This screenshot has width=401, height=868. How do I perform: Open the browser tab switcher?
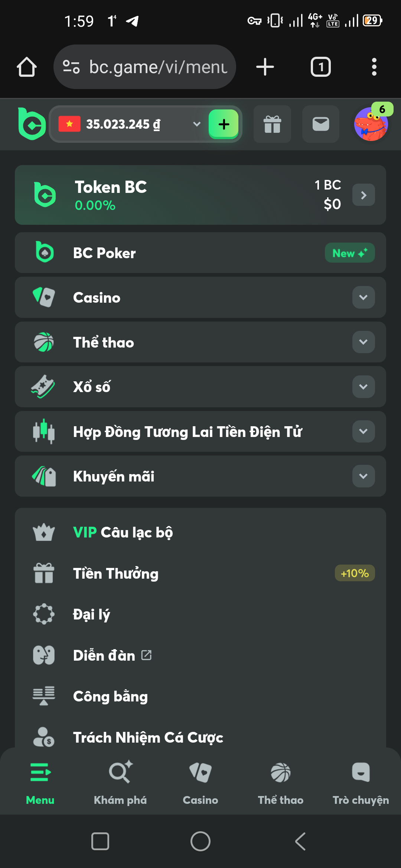click(320, 67)
